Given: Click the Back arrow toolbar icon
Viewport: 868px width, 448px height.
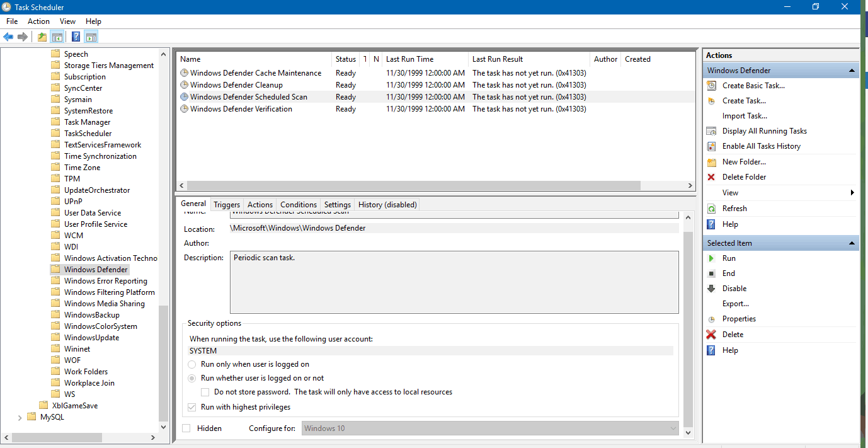Looking at the screenshot, I should coord(8,37).
